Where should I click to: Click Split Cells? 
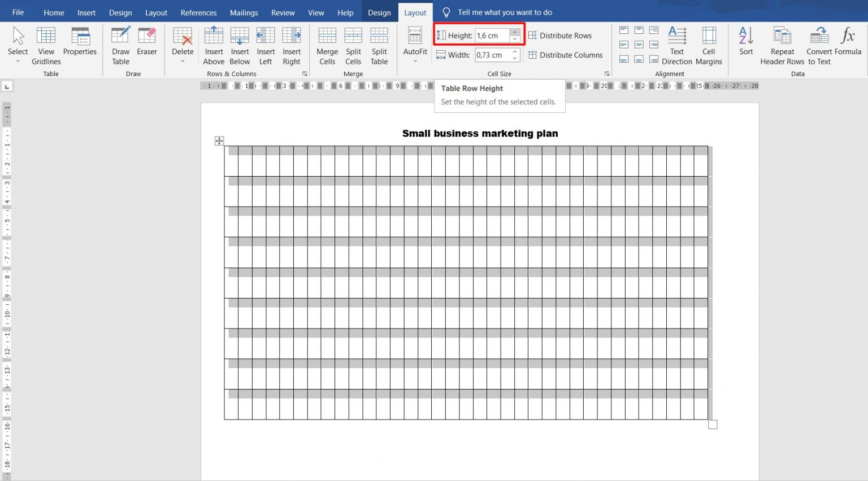point(353,45)
